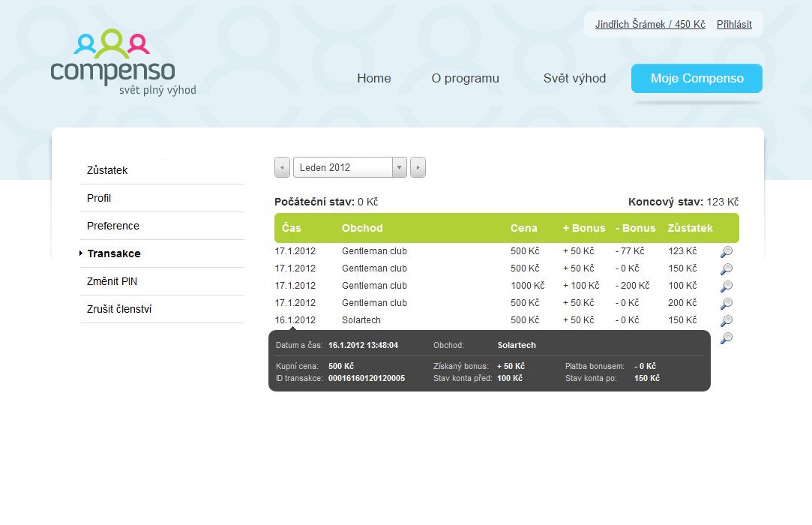The width and height of the screenshot is (812, 525).
Task: Click the + 100 Kč bonus cell
Action: coord(581,286)
